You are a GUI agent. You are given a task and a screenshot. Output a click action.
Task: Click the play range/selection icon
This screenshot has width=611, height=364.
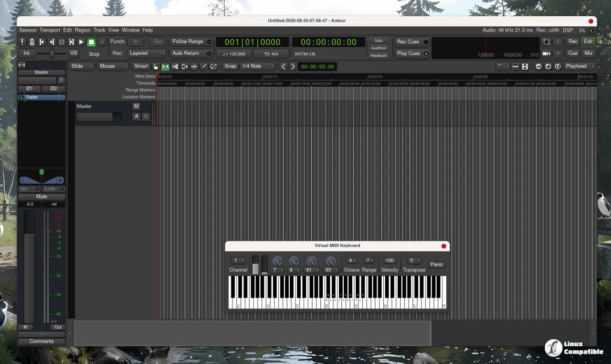tap(72, 42)
